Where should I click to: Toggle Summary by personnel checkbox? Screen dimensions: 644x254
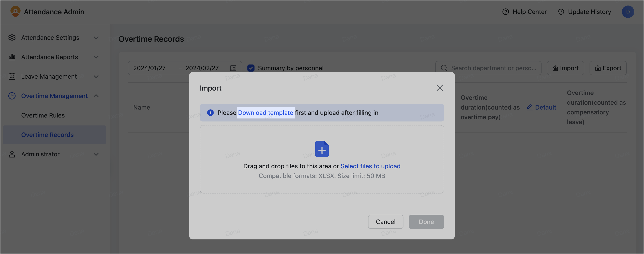[251, 68]
